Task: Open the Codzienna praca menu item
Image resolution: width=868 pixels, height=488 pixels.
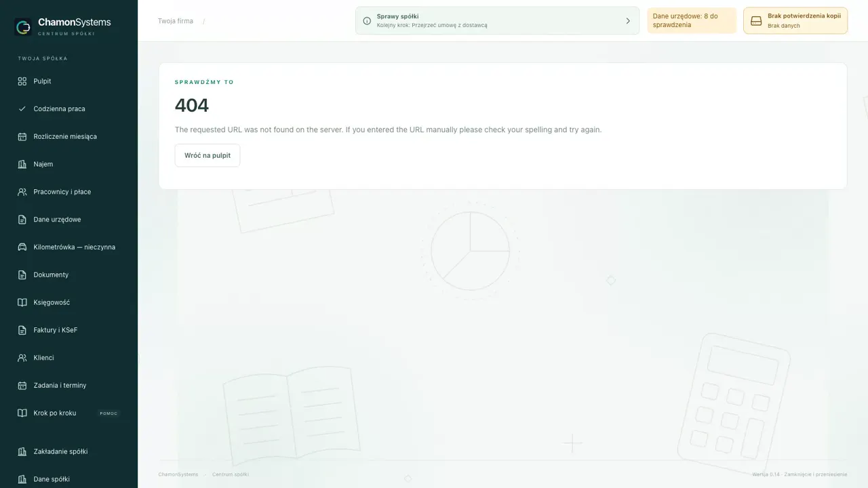Action: 69,108
